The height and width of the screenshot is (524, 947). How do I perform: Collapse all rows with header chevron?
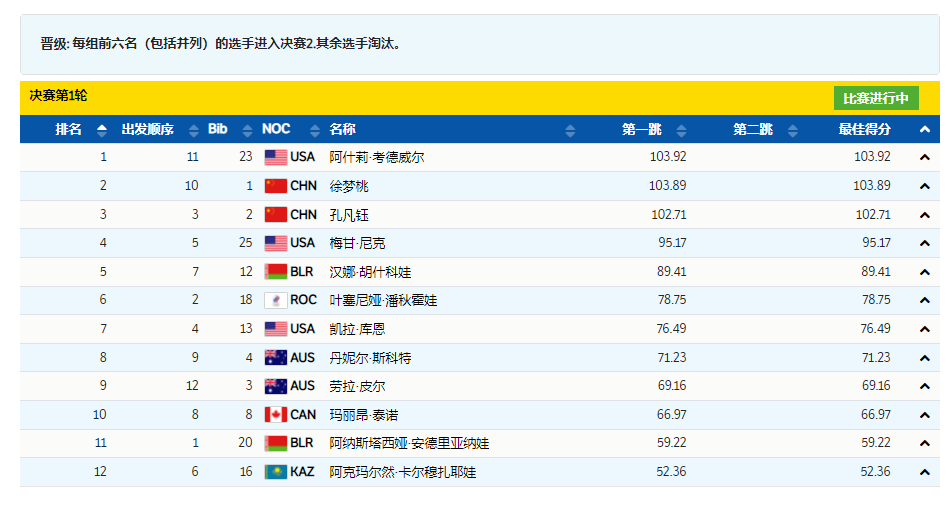925,130
